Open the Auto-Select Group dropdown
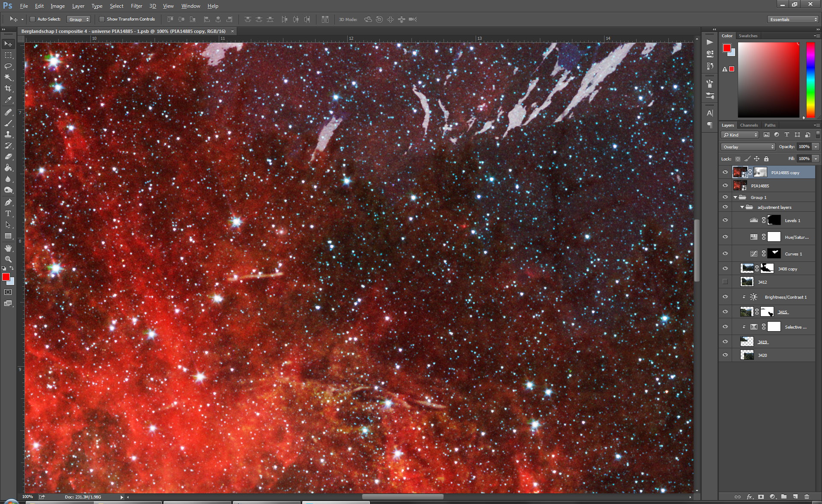 click(x=79, y=19)
